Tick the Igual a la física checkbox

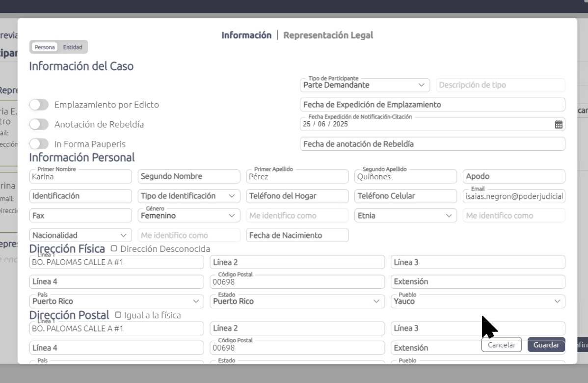(x=118, y=315)
